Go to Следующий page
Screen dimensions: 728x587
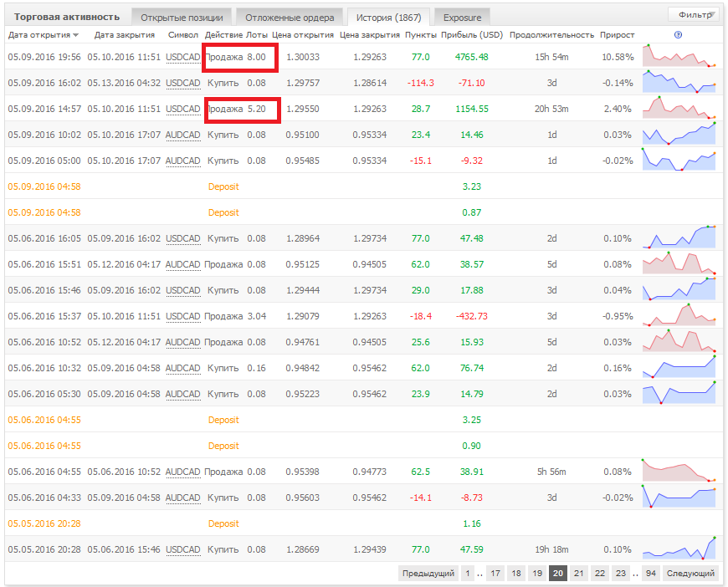690,573
